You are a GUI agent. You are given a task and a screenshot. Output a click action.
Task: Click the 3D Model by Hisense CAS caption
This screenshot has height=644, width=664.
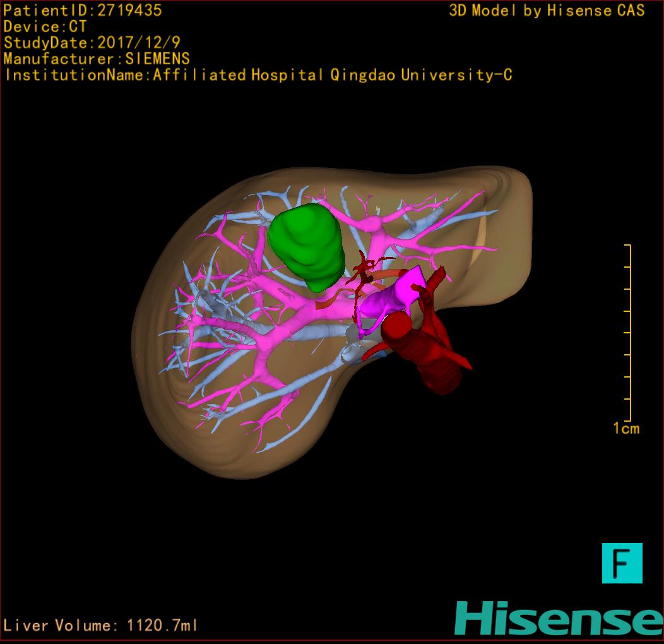pyautogui.click(x=547, y=10)
